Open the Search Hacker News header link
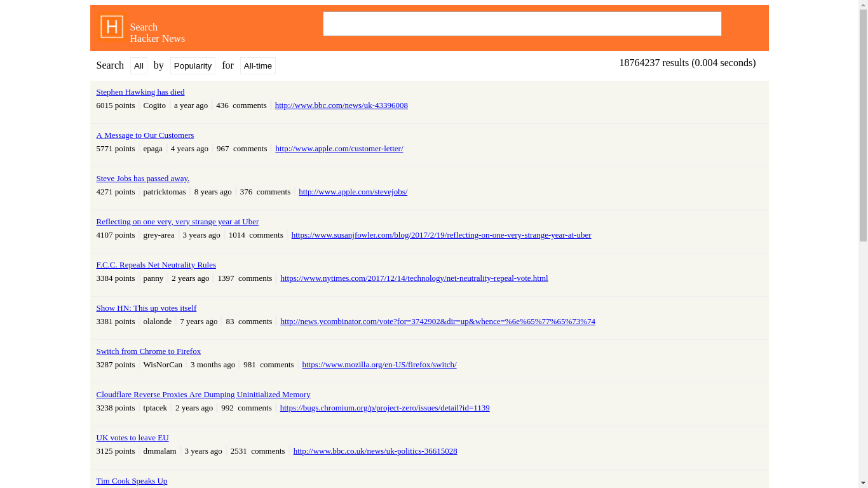Image resolution: width=868 pixels, height=488 pixels. coord(157,33)
